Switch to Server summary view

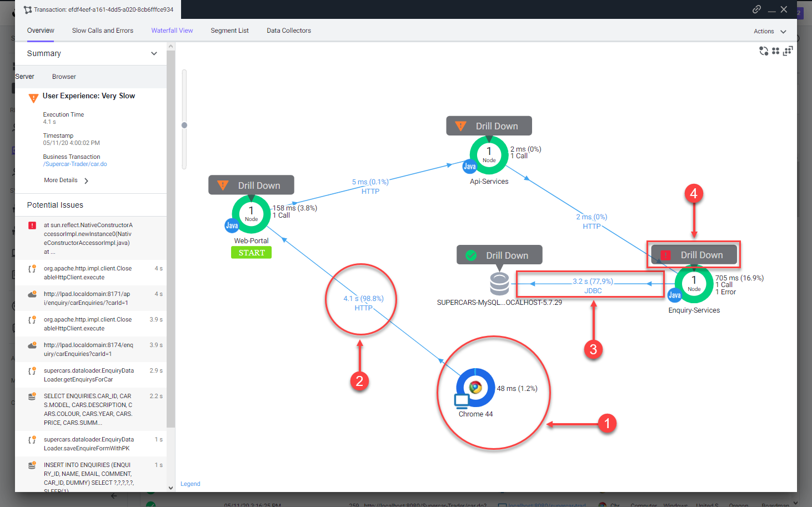coord(25,77)
